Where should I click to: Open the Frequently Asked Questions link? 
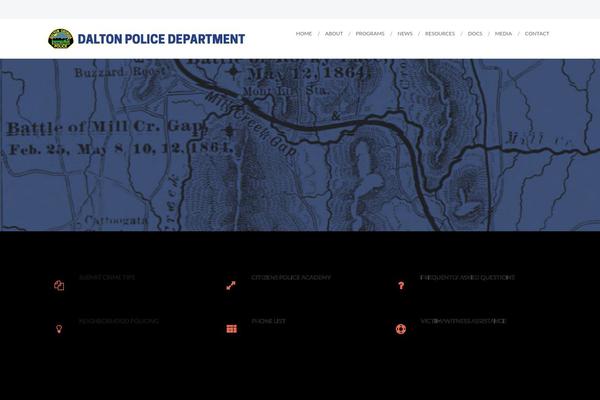[x=468, y=278]
